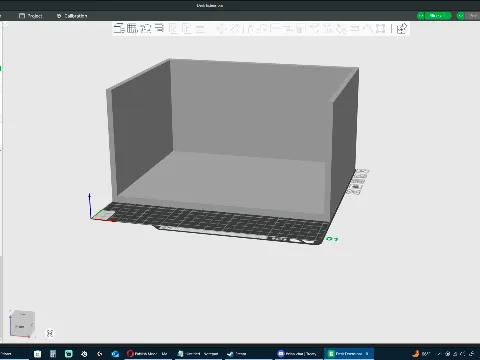Select the Cut tool
The height and width of the screenshot is (360, 480).
click(x=275, y=29)
